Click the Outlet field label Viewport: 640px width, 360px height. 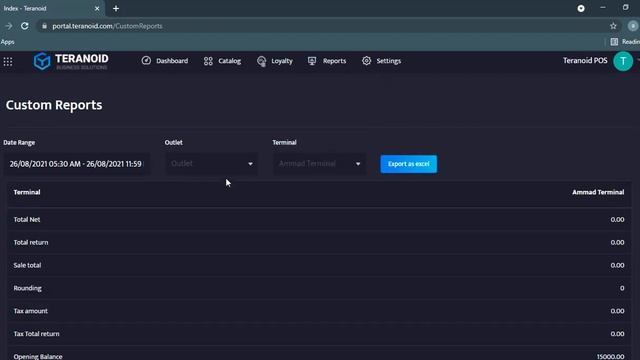(x=173, y=142)
